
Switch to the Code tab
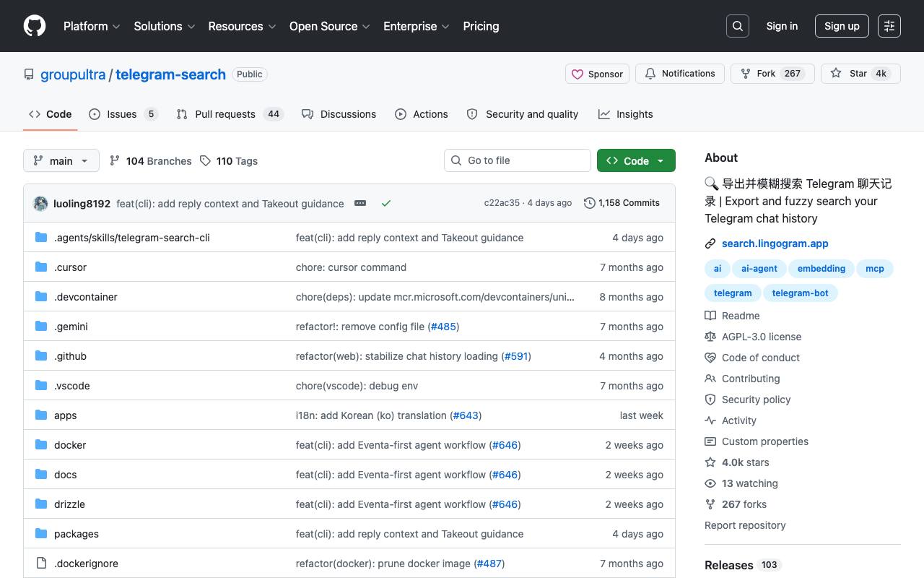51,114
